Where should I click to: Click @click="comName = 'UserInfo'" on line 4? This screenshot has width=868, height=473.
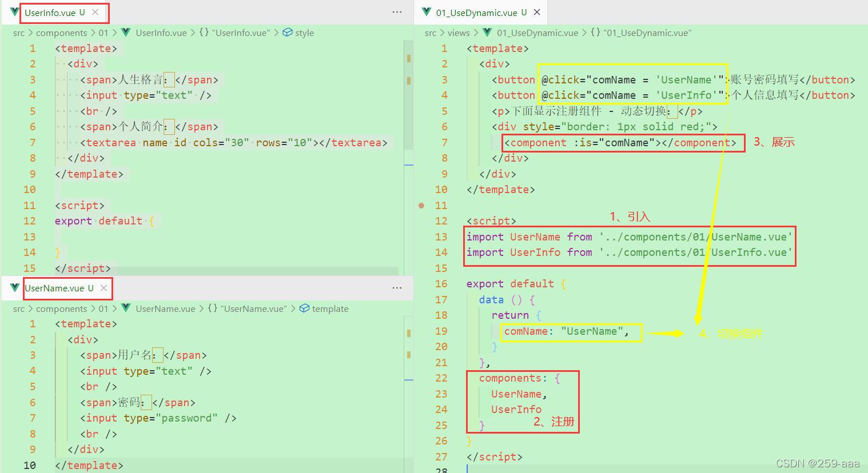click(x=633, y=95)
